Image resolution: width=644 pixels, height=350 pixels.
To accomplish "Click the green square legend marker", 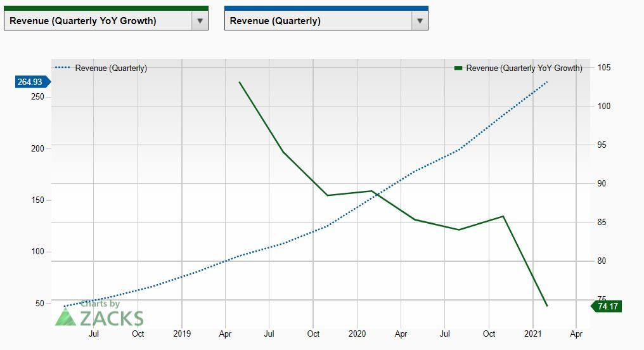I will click(458, 68).
